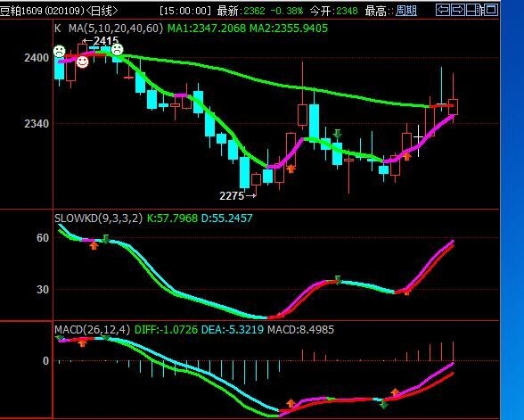This screenshot has width=524, height=420.
Task: Click the orange up arrow near the 2275 low
Action: (291, 169)
